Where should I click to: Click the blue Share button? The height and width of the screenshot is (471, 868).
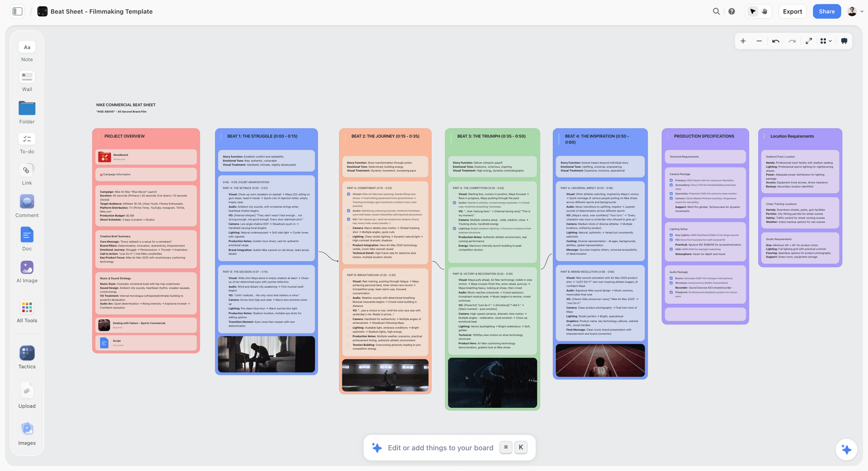[826, 11]
